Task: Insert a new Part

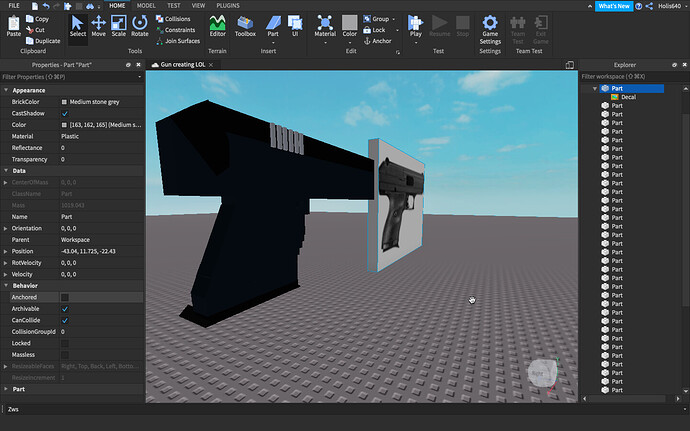Action: tap(273, 26)
